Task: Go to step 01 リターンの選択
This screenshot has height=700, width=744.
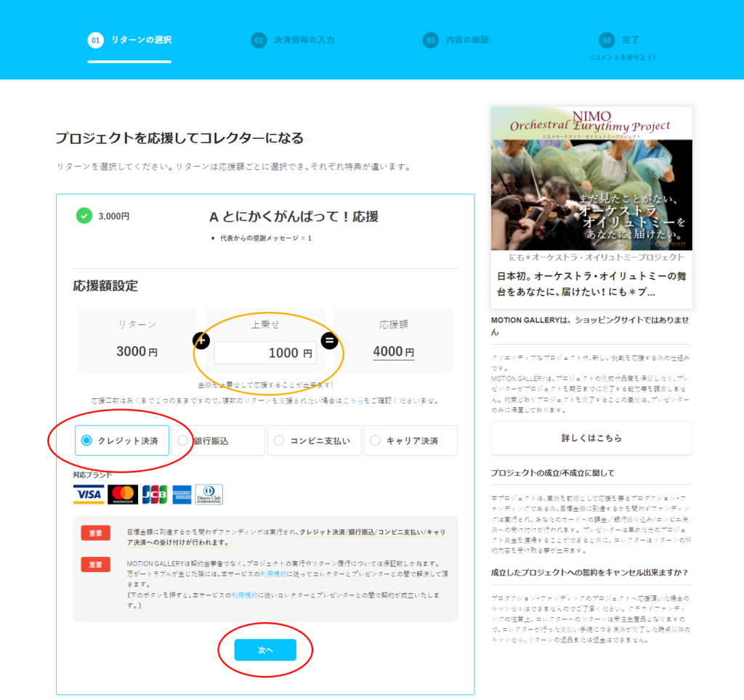Action: pyautogui.click(x=129, y=40)
